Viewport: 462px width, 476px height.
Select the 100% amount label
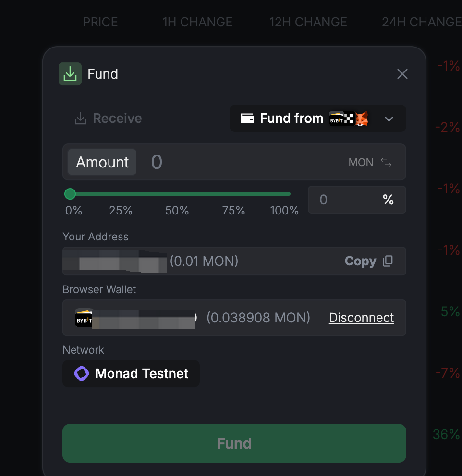[x=284, y=210]
